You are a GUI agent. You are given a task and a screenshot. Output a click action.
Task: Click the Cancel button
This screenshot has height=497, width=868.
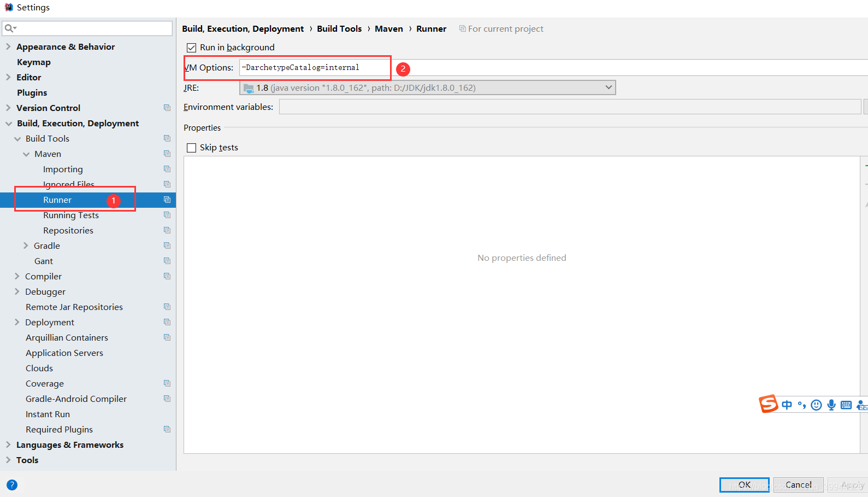(799, 485)
